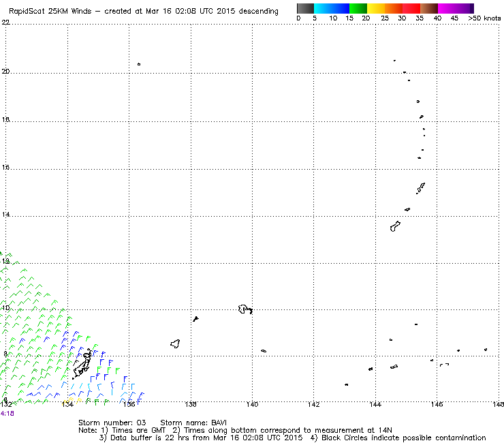Click the longitude label '134'
The width and height of the screenshot is (504, 443).
[67, 404]
